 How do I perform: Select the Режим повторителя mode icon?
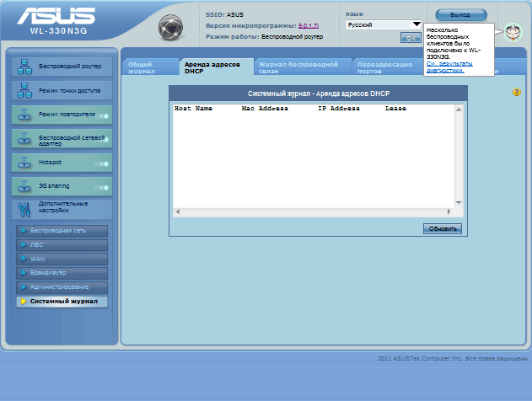pyautogui.click(x=24, y=114)
